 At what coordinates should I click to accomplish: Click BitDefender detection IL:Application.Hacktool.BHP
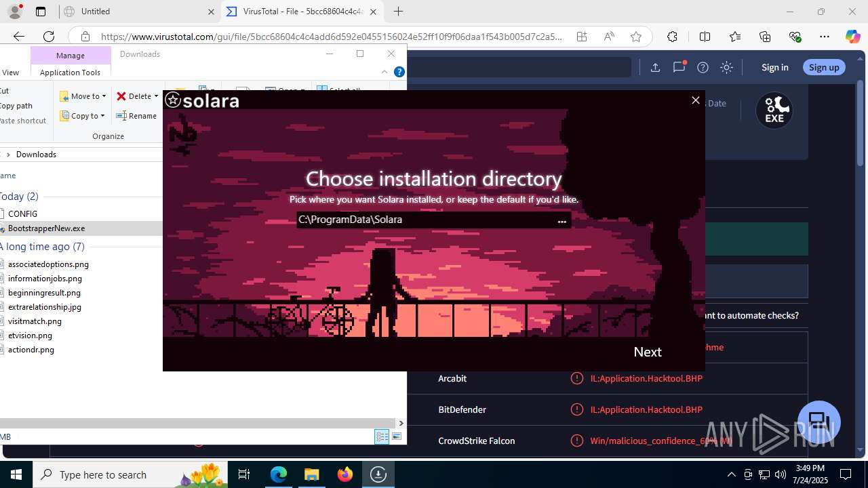coord(646,409)
